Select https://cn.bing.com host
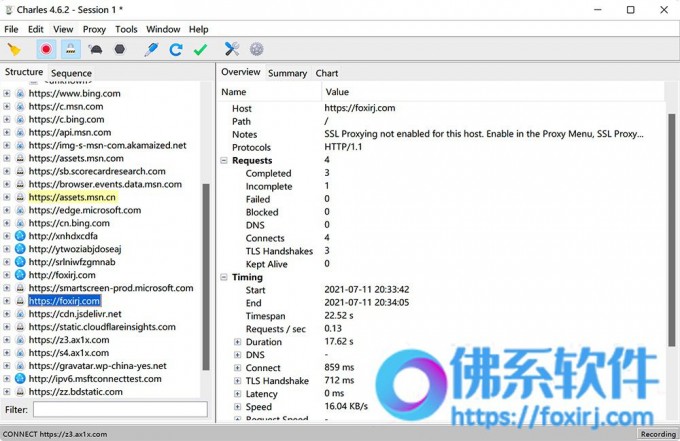The image size is (680, 441). 69,223
